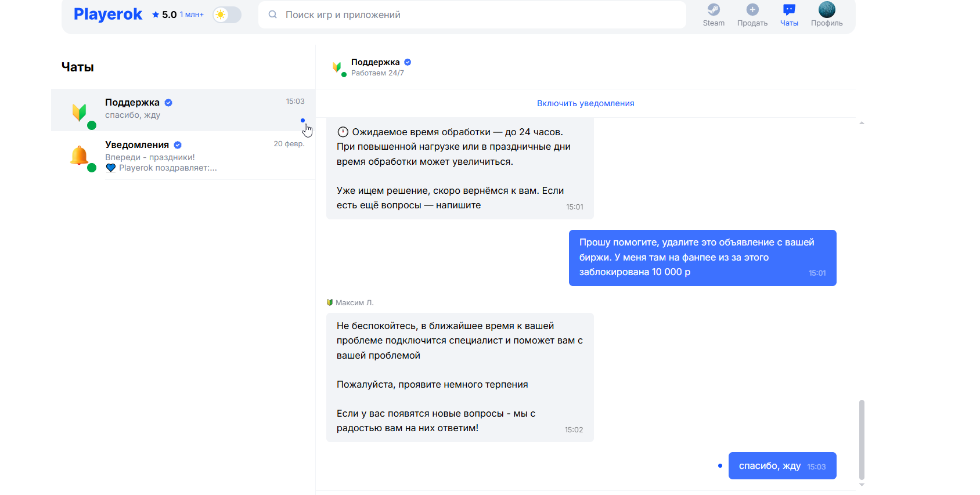Click the 'Не беспокойтесь' support message
The image size is (980, 495).
click(460, 377)
